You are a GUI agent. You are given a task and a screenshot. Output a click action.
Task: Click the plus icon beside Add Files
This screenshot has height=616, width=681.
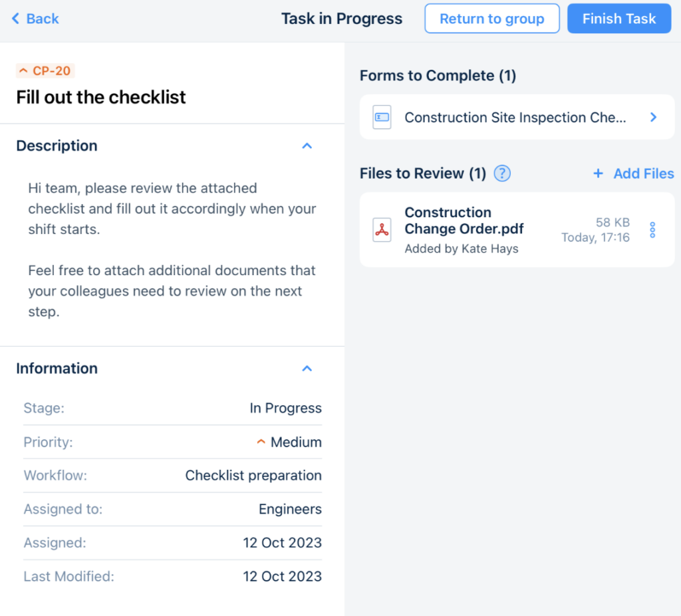click(x=598, y=173)
